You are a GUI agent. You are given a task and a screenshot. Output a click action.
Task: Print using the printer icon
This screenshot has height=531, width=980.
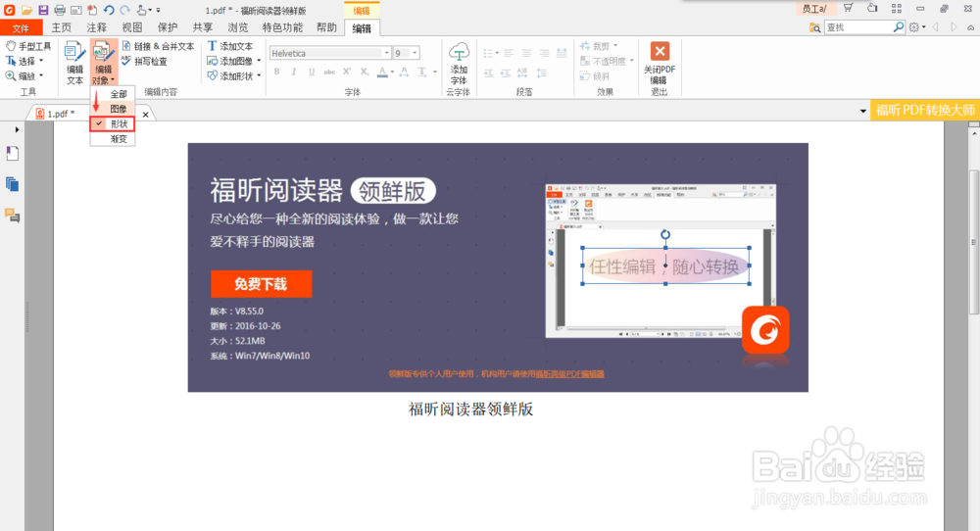pos(60,10)
